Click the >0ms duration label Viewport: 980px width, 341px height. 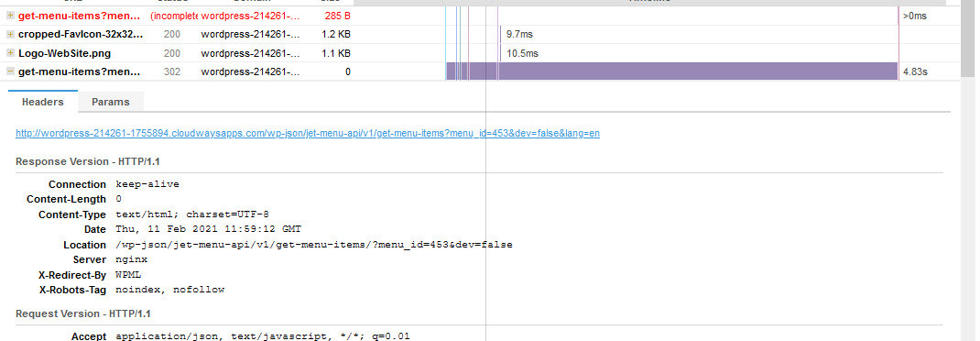pos(915,16)
